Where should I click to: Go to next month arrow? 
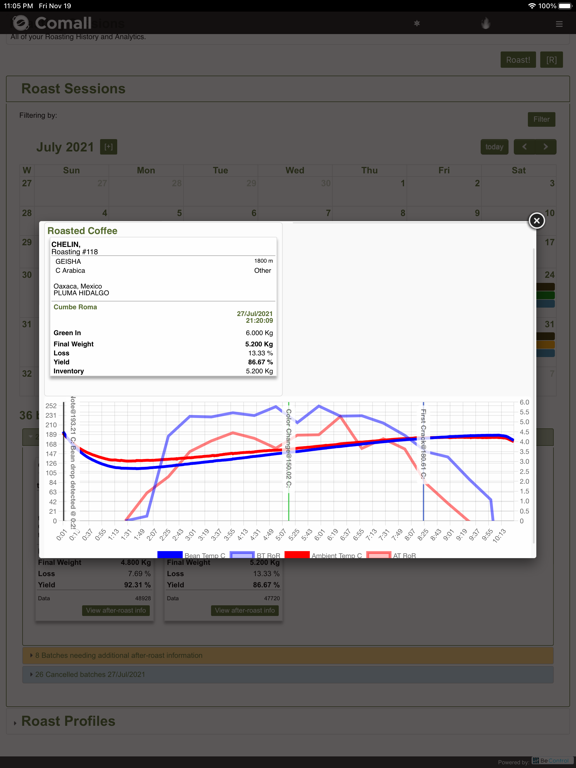pos(546,147)
